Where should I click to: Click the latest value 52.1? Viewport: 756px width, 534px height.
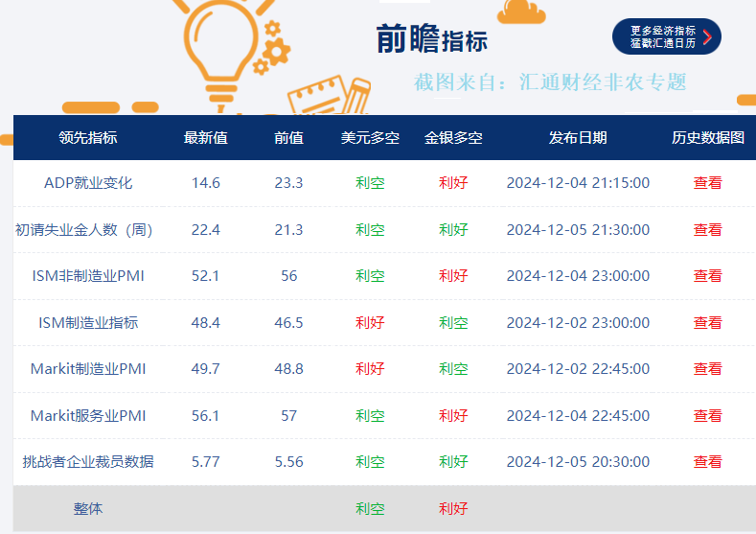205,276
